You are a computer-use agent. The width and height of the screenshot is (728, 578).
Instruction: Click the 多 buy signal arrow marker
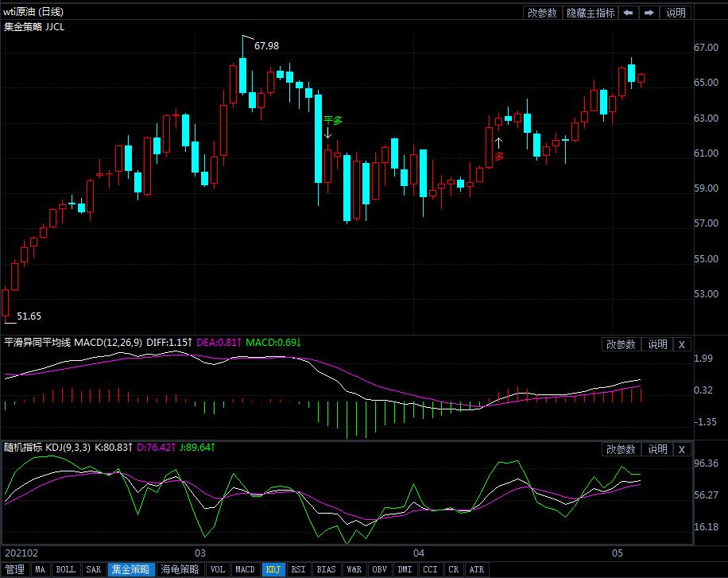click(499, 144)
